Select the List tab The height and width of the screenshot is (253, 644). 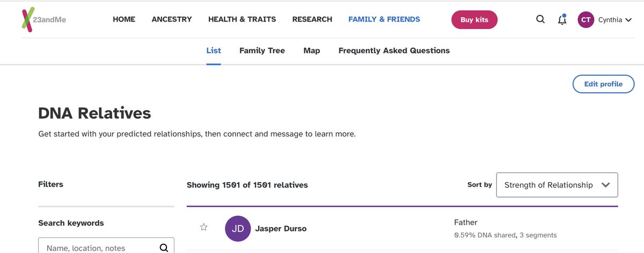(x=214, y=50)
